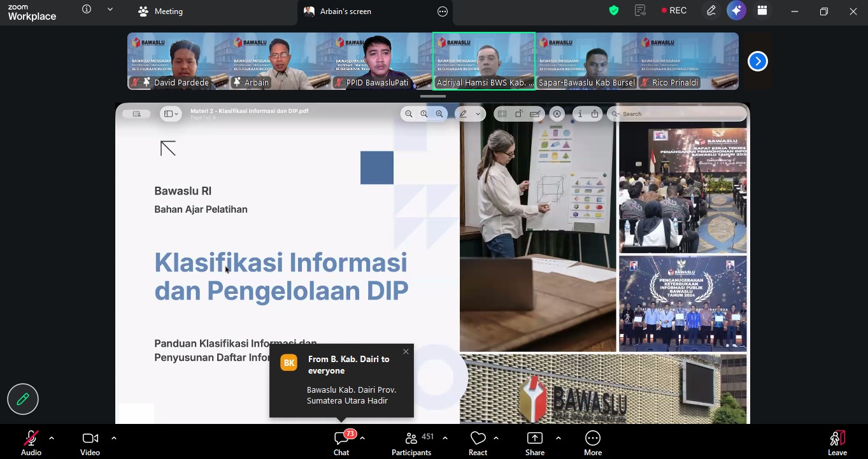Viewport: 868px width, 459px height.
Task: Click the Bawaslu RI text
Action: pos(183,191)
